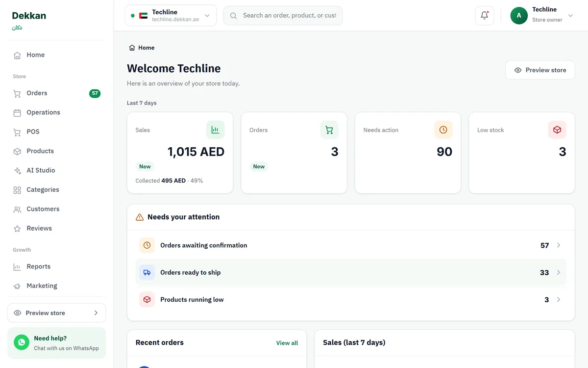Click the green 57 badge next to Orders
The height and width of the screenshot is (368, 588).
[95, 93]
